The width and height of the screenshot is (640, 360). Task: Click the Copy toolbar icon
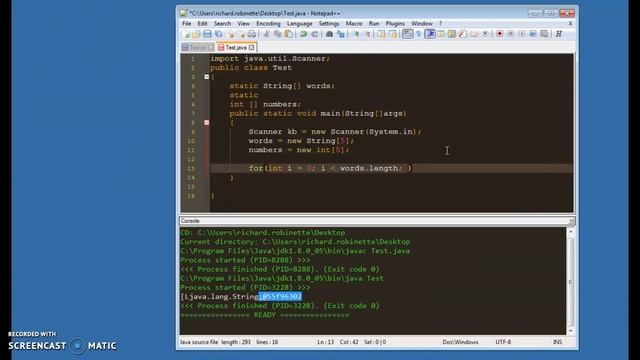277,34
